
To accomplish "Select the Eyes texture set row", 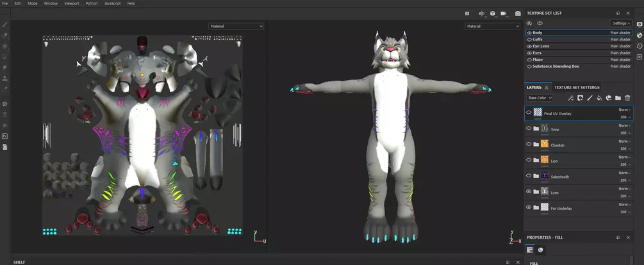I will pyautogui.click(x=579, y=53).
